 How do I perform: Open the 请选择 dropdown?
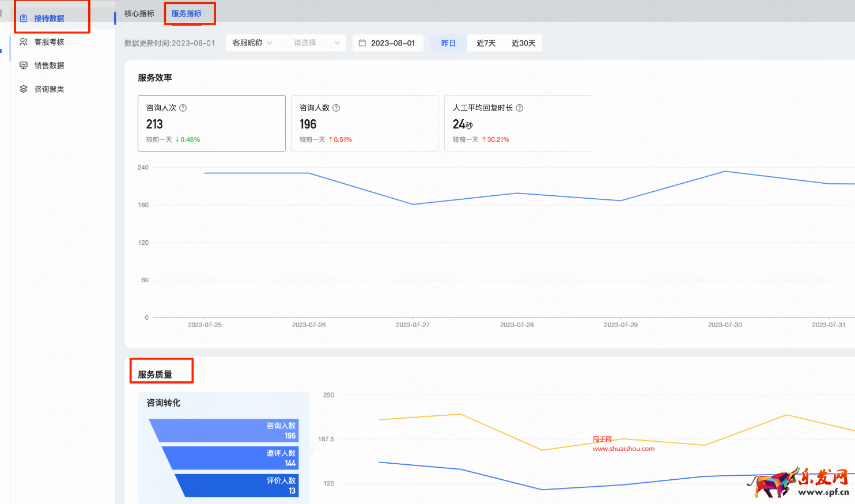tap(315, 43)
